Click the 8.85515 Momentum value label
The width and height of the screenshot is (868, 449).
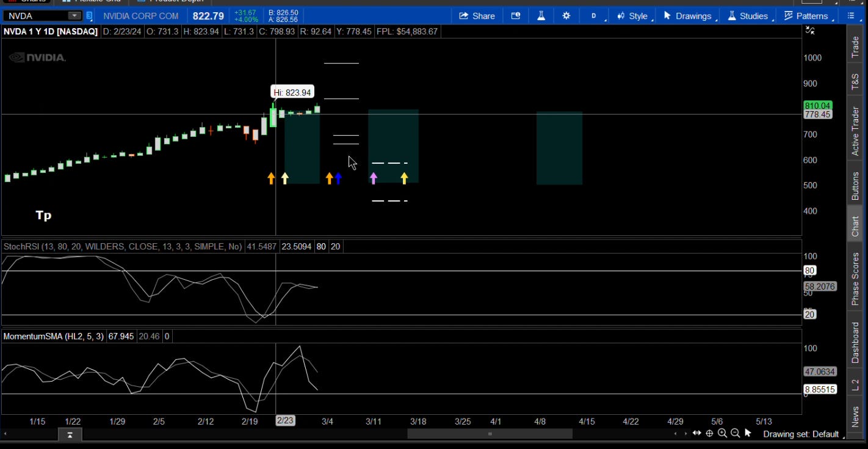(820, 389)
